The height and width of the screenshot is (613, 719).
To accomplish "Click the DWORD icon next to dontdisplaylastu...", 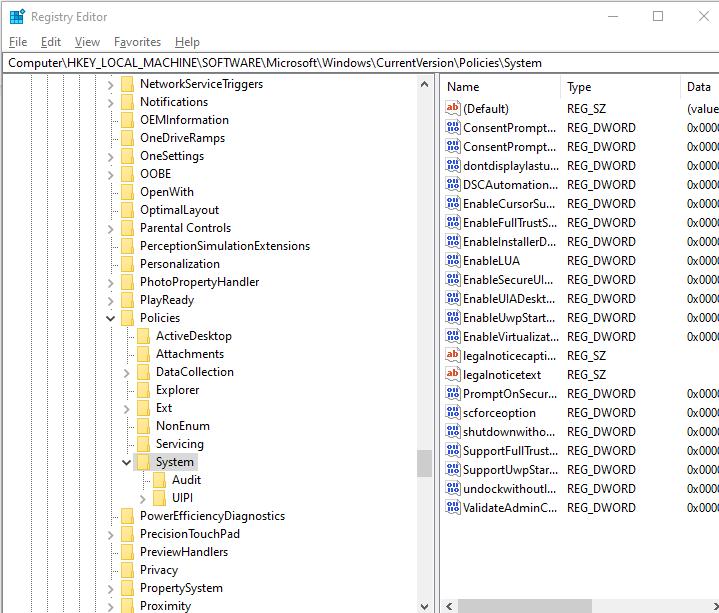I will (x=453, y=165).
